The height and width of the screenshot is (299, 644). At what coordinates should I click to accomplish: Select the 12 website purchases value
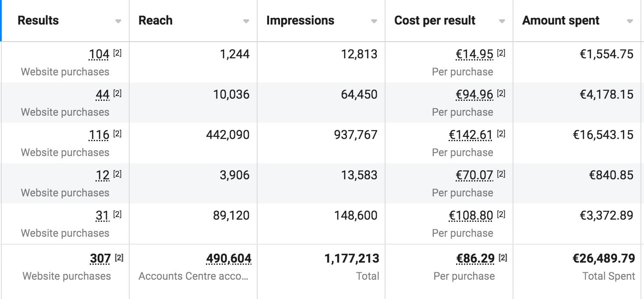point(103,175)
